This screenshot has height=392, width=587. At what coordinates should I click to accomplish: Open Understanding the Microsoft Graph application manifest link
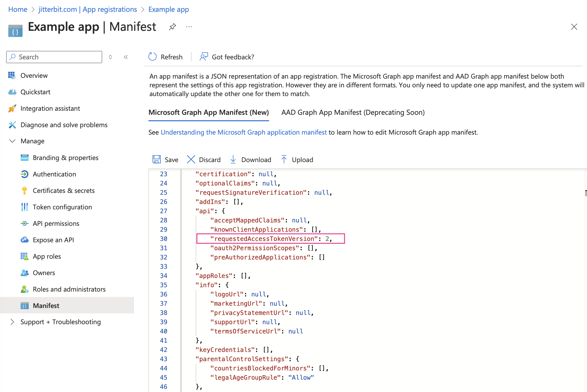[244, 132]
